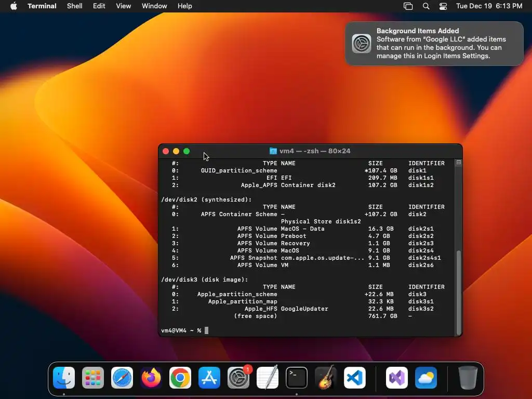Launch GarageBand from the Dock
This screenshot has width=532, height=399.
point(326,378)
